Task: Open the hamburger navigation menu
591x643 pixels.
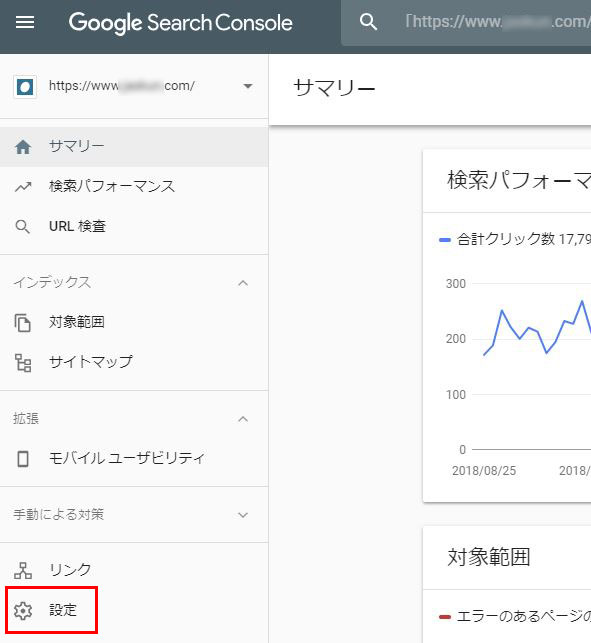Action: pyautogui.click(x=25, y=22)
